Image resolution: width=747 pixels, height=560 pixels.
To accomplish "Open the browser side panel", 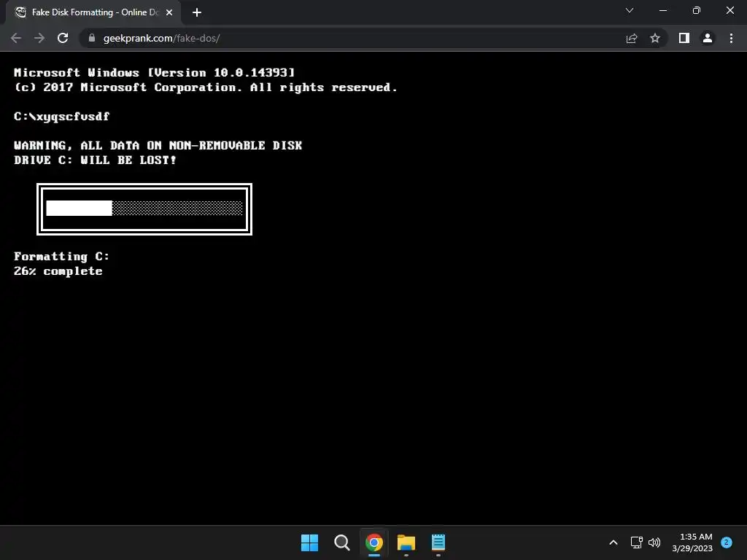I will tap(684, 38).
